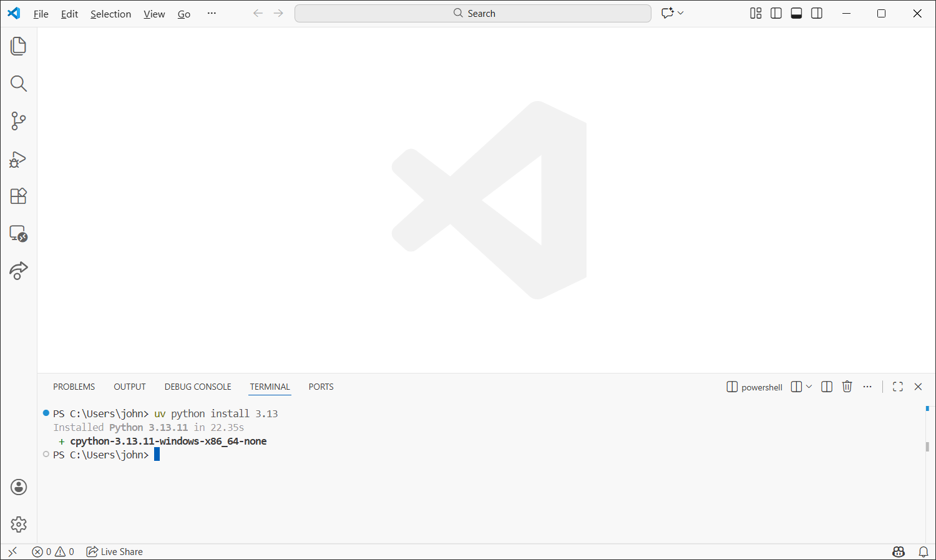Open terminal More Actions ellipsis menu
The height and width of the screenshot is (560, 936).
(867, 387)
